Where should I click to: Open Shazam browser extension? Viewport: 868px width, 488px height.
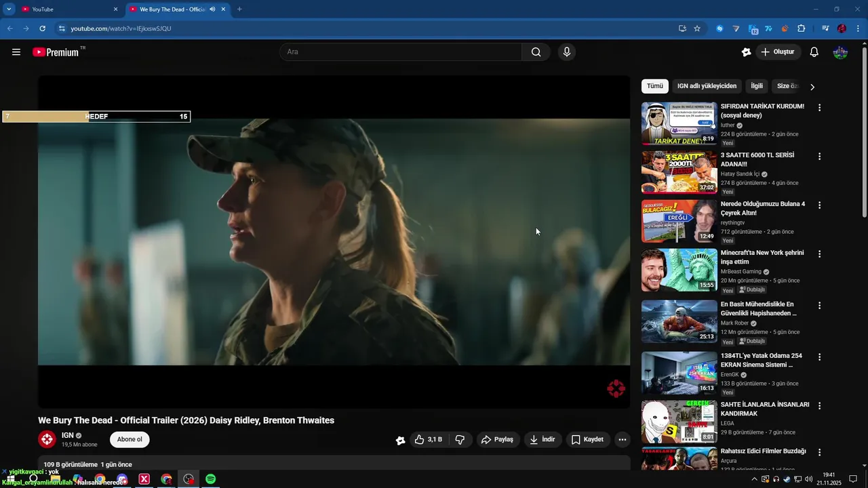719,28
